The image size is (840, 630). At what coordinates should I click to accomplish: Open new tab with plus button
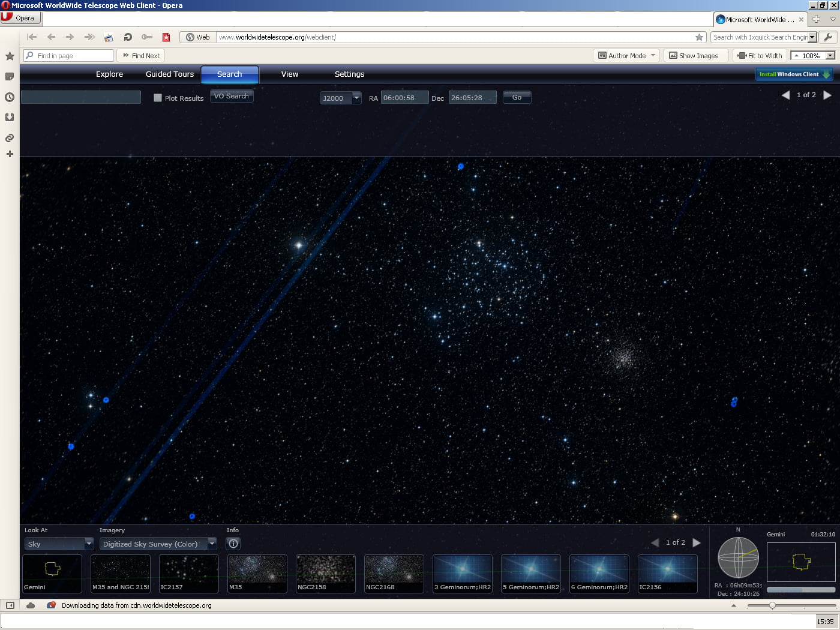816,19
